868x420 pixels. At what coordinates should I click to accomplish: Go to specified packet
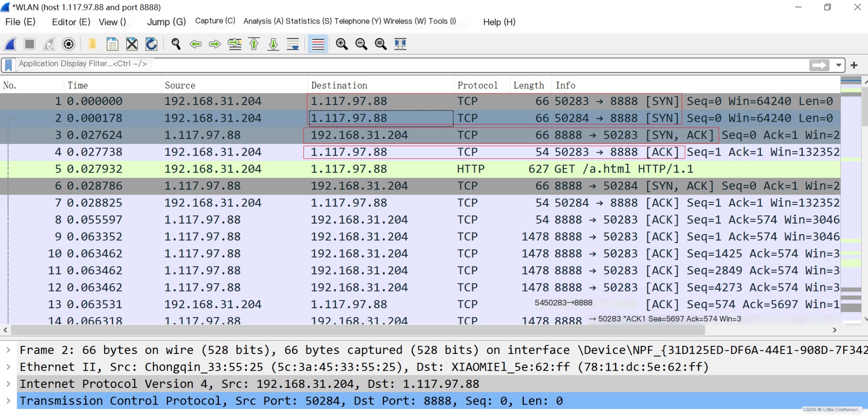click(x=235, y=44)
